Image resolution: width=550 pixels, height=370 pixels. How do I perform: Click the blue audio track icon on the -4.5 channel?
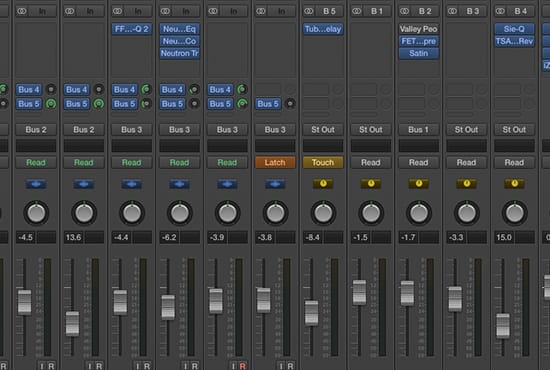(x=36, y=184)
